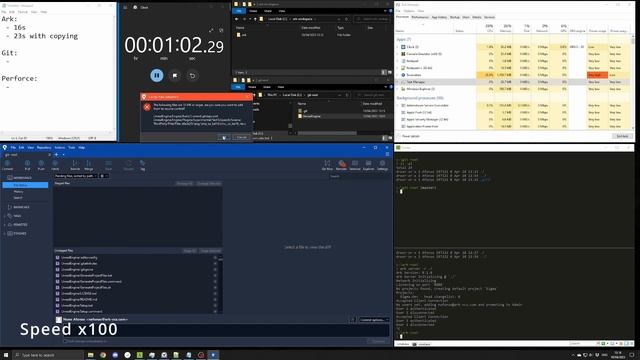This screenshot has height=360, width=640.
Task: Open Git Flow from Sourcetree toolbar
Action: tap(327, 165)
